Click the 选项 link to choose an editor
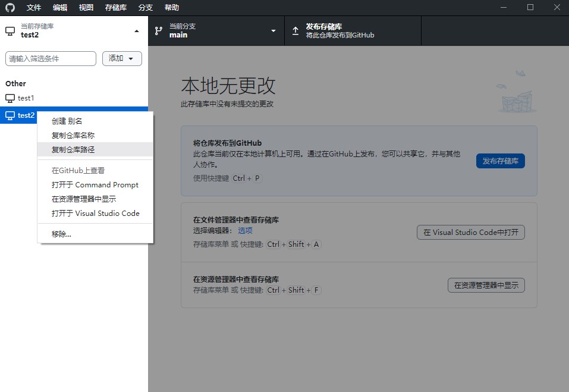This screenshot has width=569, height=392. pyautogui.click(x=244, y=230)
